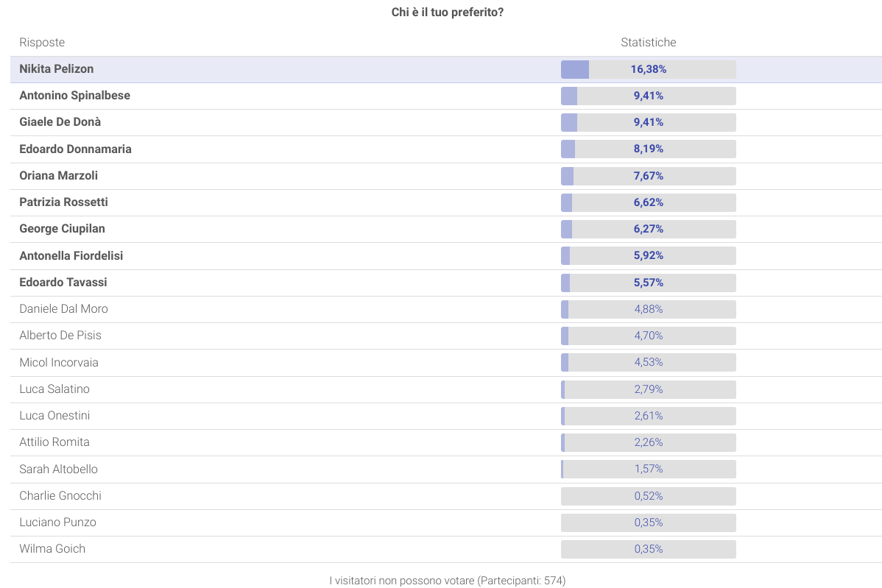Image resolution: width=882 pixels, height=588 pixels.
Task: Click Daniele Dal Moro answer
Action: click(63, 309)
